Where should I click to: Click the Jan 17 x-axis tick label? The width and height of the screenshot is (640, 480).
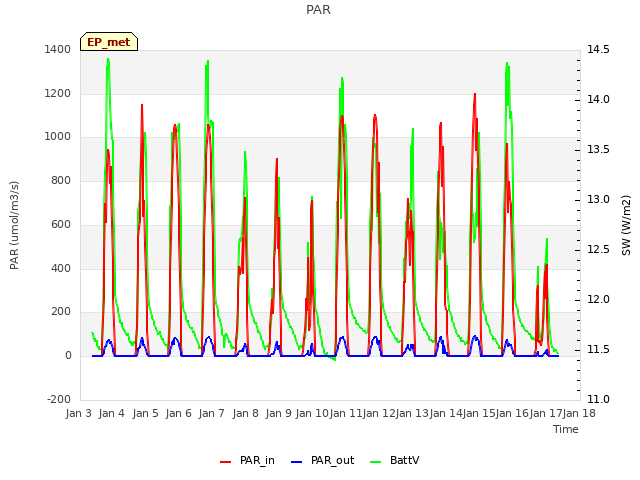tap(546, 413)
